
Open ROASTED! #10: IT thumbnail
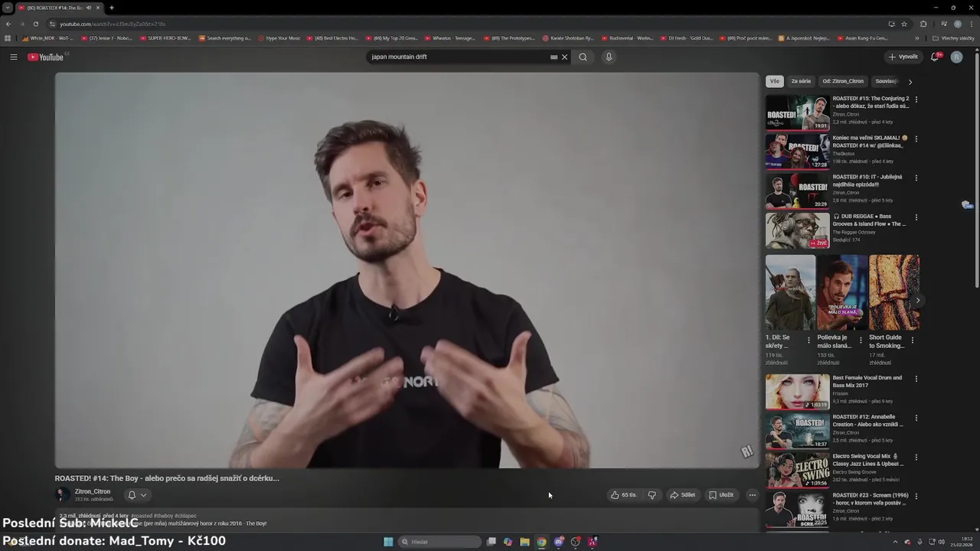(797, 191)
